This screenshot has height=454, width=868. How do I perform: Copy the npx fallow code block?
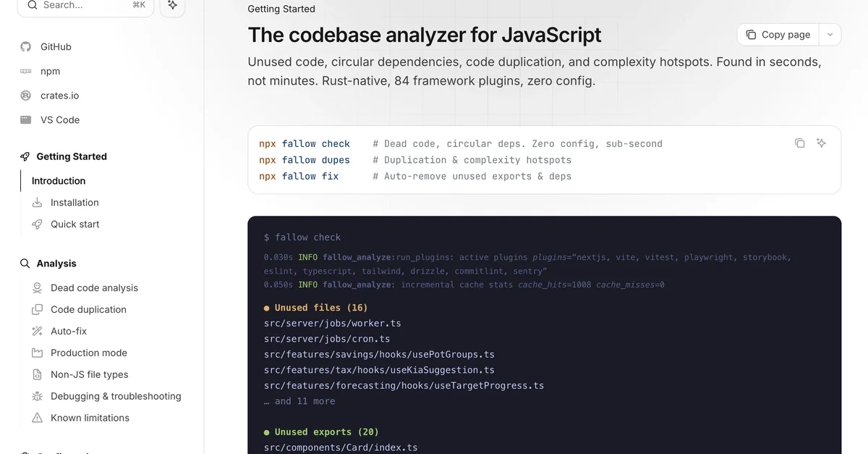pos(799,143)
